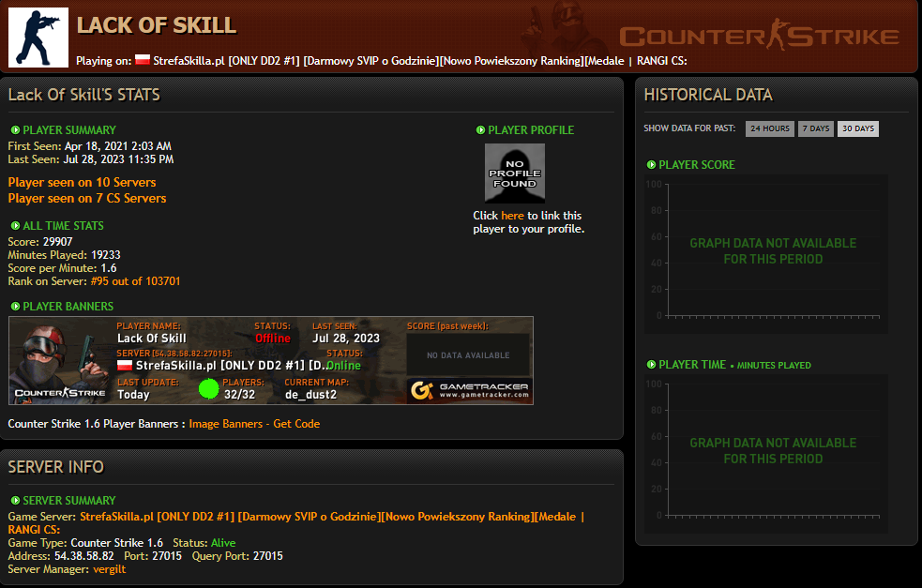Click the Player Time minutes played graph

point(766,452)
